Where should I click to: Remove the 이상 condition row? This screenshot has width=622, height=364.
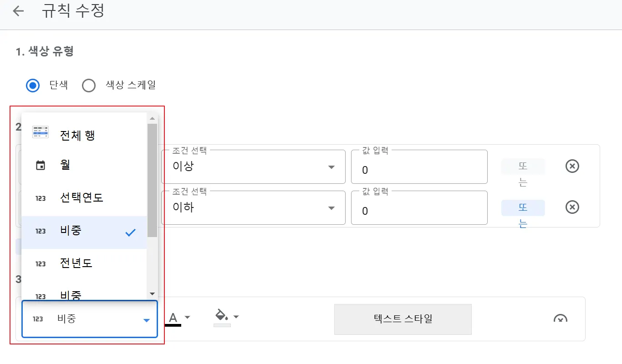572,166
